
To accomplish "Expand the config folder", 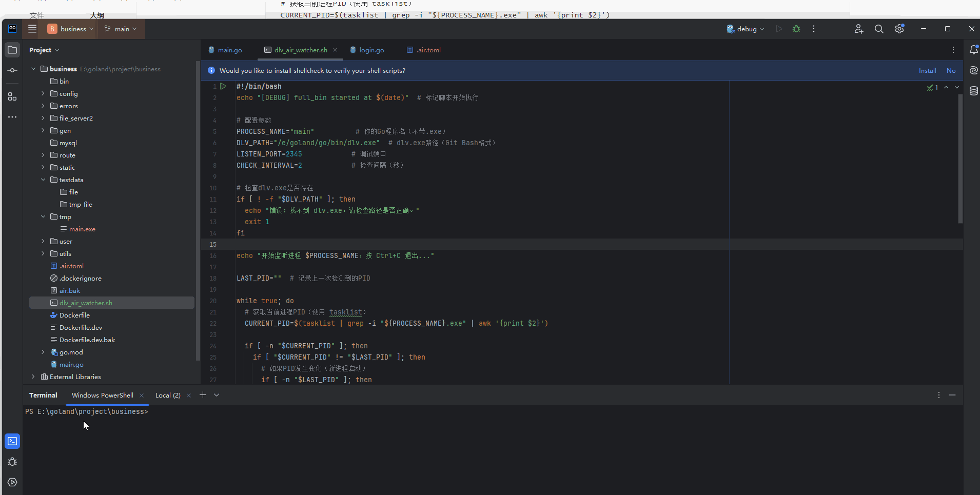I will click(43, 93).
